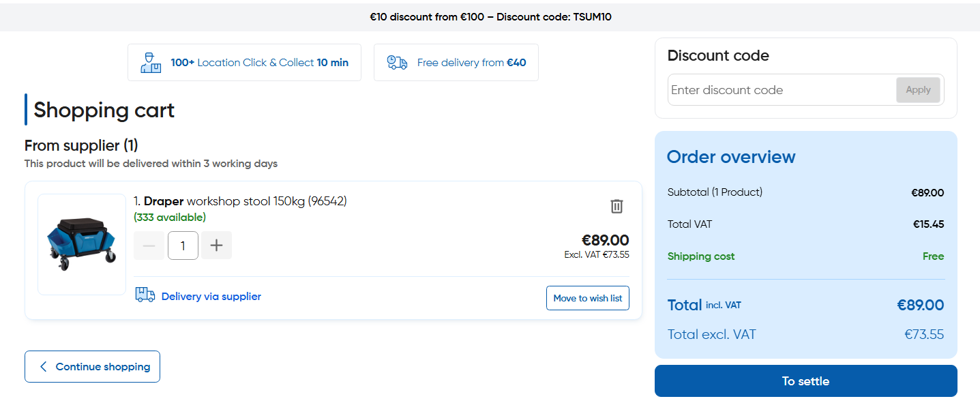Click the Free delivery from €40 banner

471,63
